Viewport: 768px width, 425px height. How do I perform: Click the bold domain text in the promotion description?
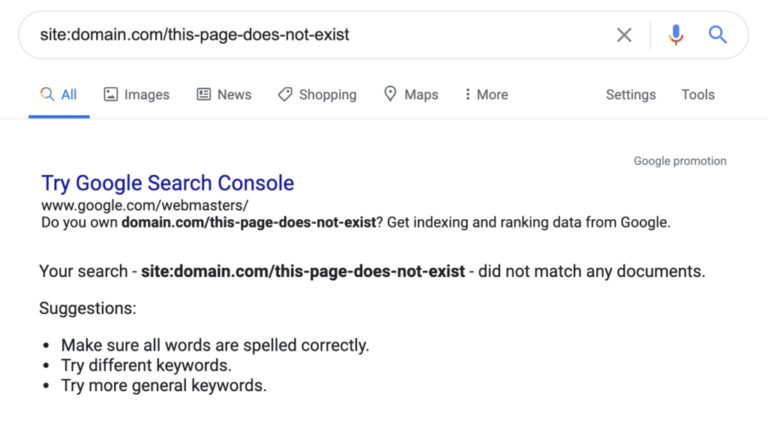point(248,222)
